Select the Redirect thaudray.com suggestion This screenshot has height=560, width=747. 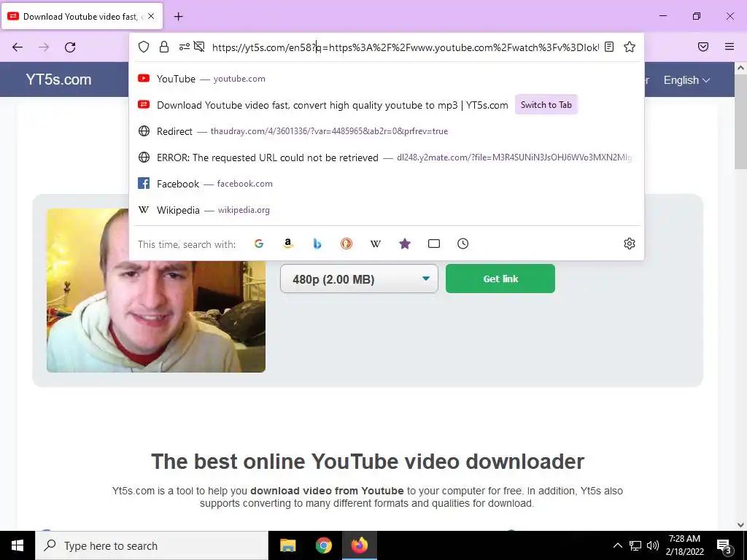[387, 131]
